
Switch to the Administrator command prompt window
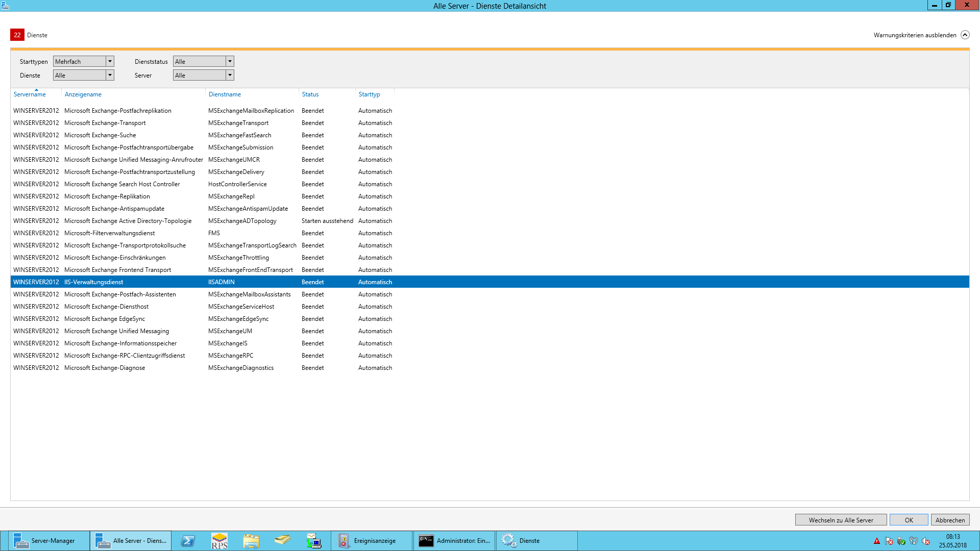pyautogui.click(x=454, y=541)
